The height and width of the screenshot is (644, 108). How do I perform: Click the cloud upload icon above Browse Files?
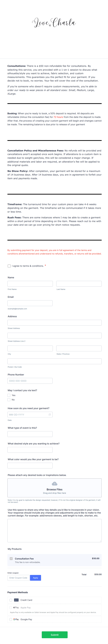tap(55, 484)
